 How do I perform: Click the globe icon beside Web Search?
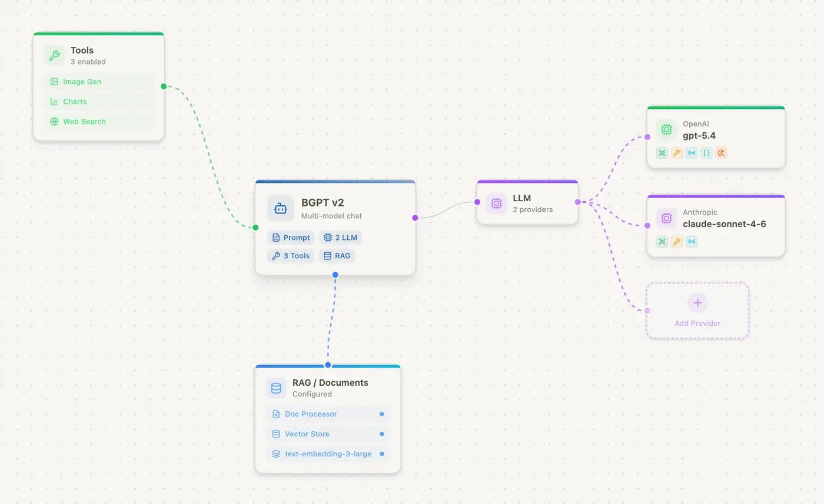[54, 122]
